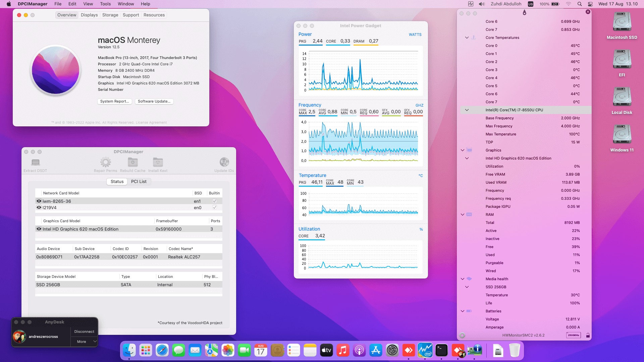The width and height of the screenshot is (644, 362).
Task: Click the Repair Perms gear icon
Action: coord(105,163)
